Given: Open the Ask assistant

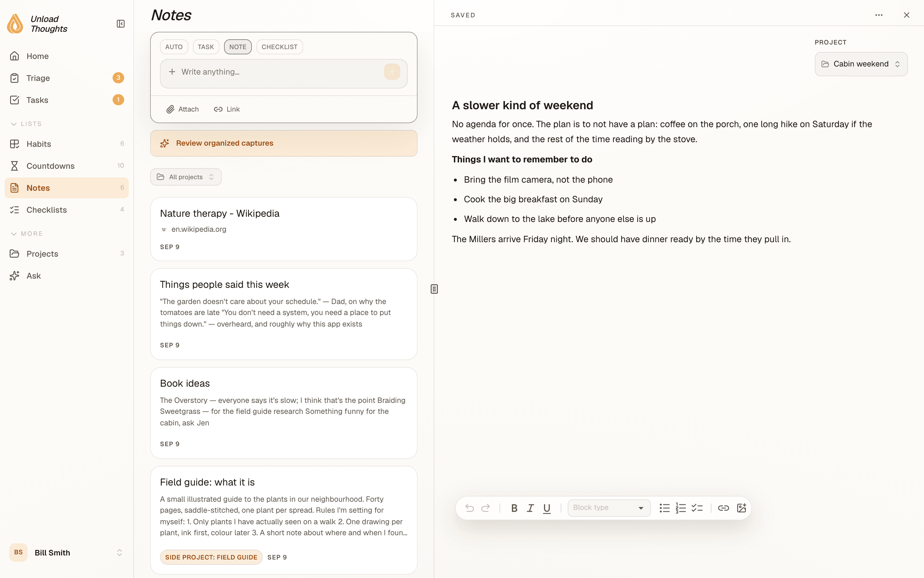Looking at the screenshot, I should coord(67,276).
